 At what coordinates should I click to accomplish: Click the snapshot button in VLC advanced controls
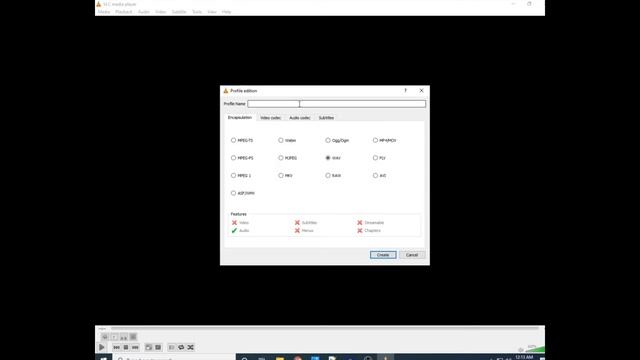pos(114,337)
